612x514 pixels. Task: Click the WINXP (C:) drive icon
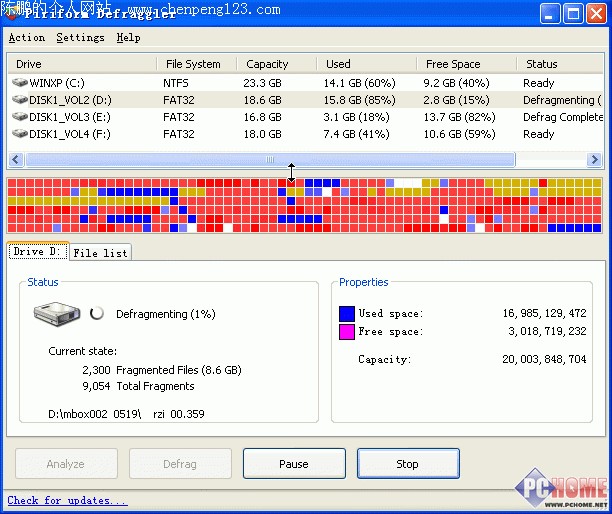tap(20, 83)
